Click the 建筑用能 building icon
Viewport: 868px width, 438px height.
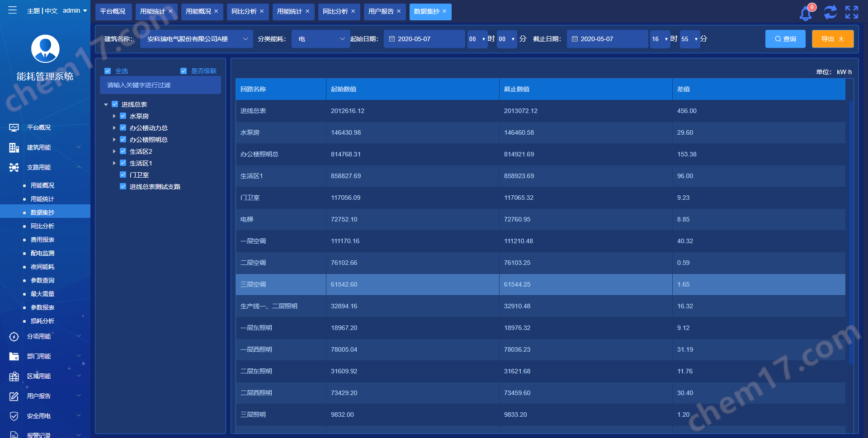pyautogui.click(x=14, y=148)
